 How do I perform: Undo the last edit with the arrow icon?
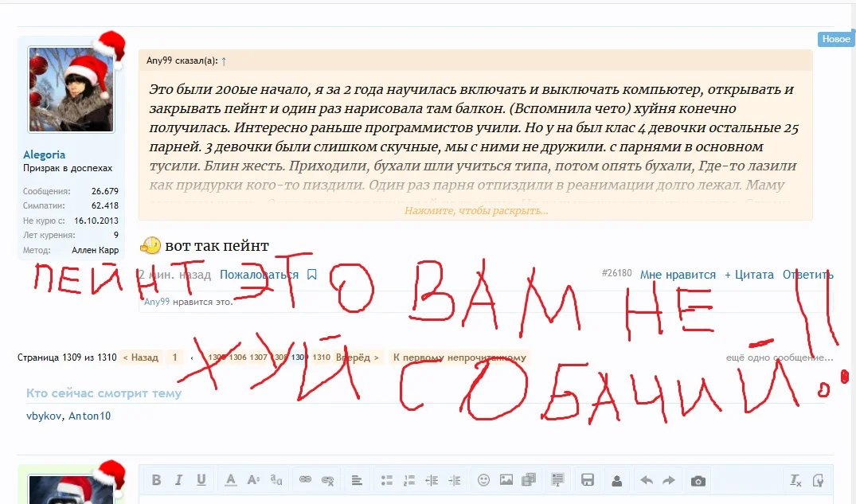tap(647, 480)
